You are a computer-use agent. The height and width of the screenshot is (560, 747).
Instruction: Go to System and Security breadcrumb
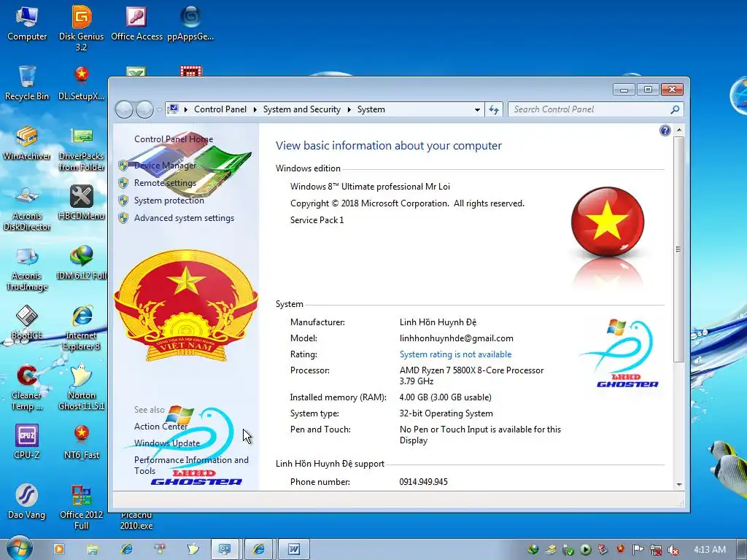click(x=301, y=109)
